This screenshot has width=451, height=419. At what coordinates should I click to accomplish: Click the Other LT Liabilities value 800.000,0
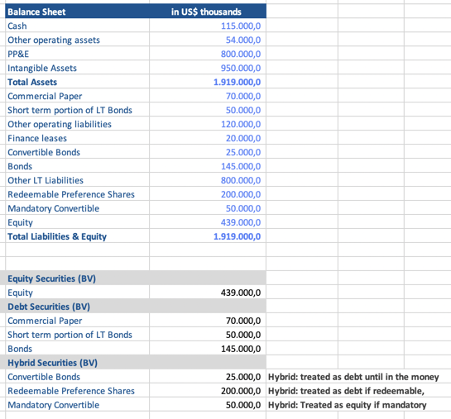click(241, 180)
